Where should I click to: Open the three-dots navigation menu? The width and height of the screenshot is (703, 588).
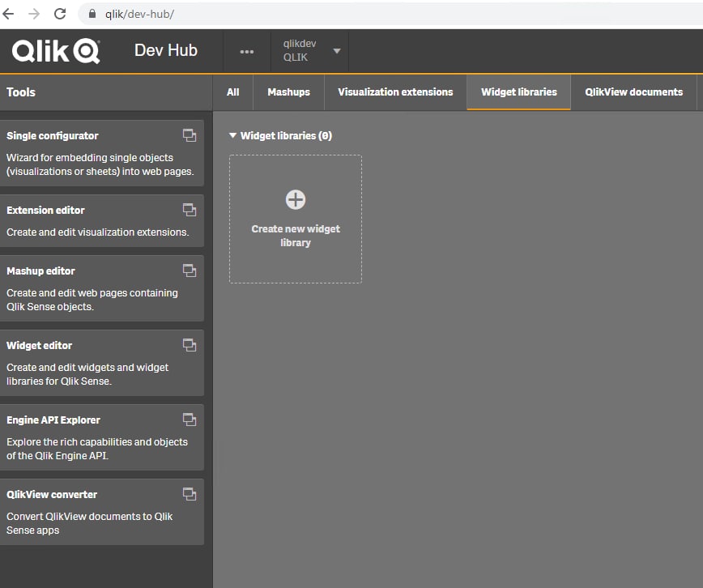point(246,52)
